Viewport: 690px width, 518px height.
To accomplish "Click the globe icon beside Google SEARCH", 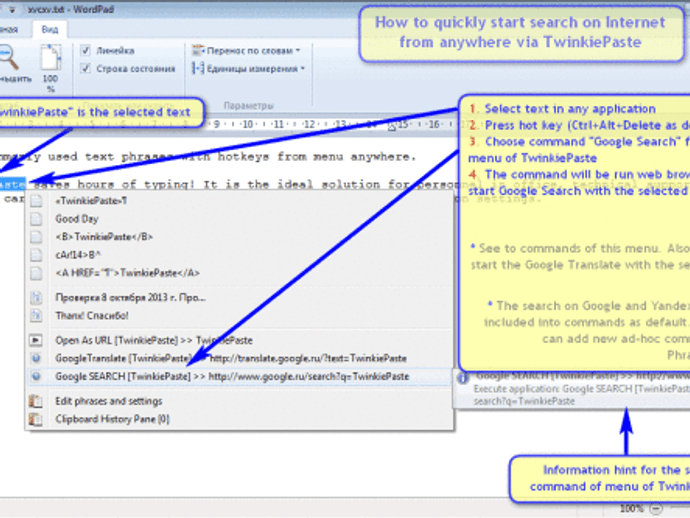I will pos(36,376).
